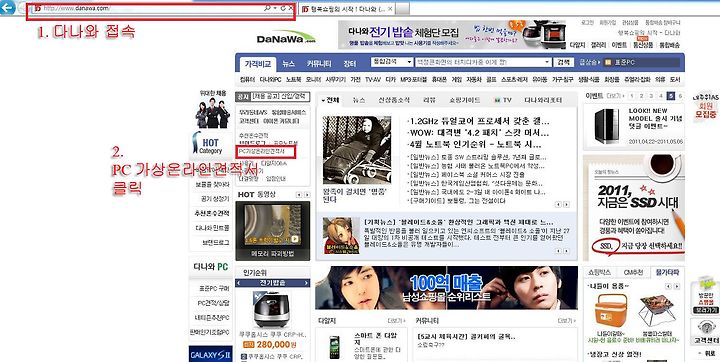The image size is (720, 362).
Task: Click the 표준PC icon in blue bar
Action: [x=608, y=63]
